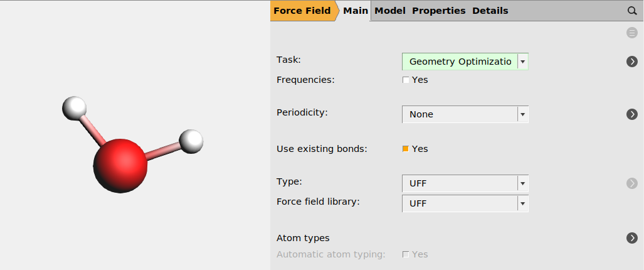Image resolution: width=644 pixels, height=270 pixels.
Task: Open Task details arrow button
Action: (x=632, y=62)
